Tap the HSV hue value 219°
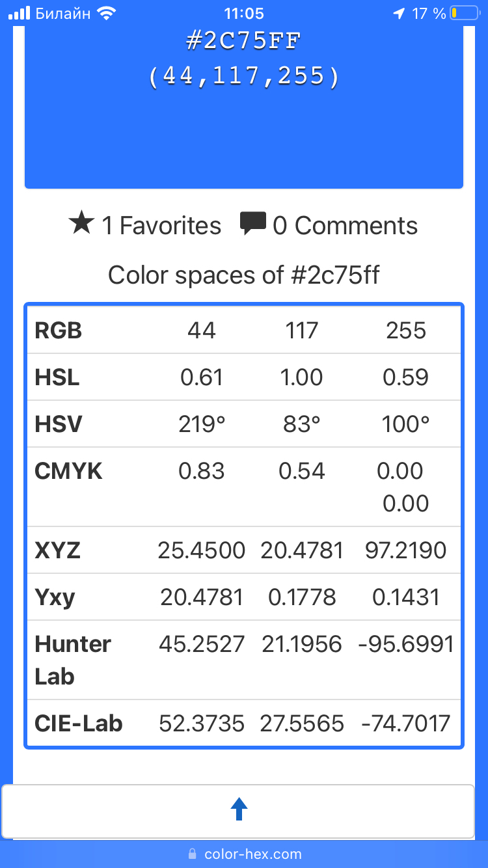Screen dimensions: 488x868 (202, 424)
